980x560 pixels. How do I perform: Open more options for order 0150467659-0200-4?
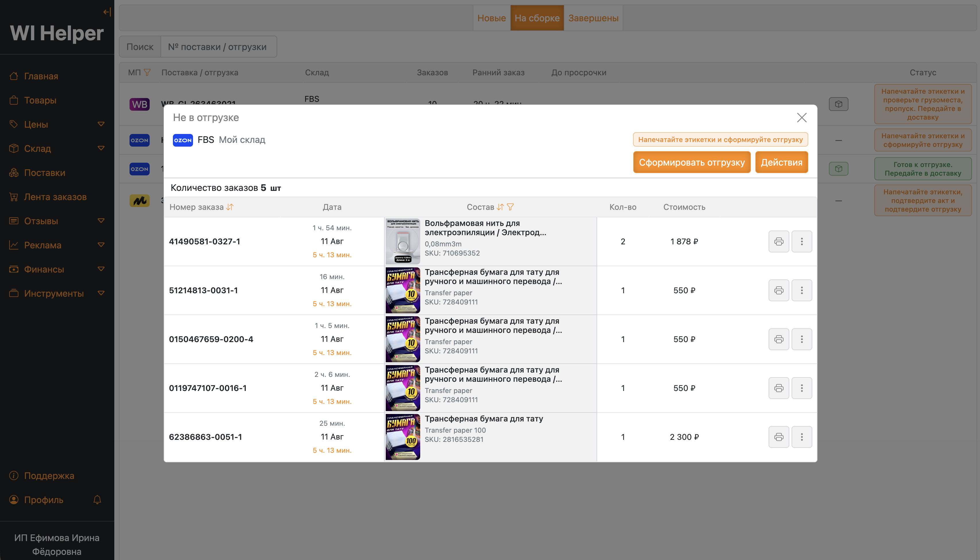tap(801, 339)
